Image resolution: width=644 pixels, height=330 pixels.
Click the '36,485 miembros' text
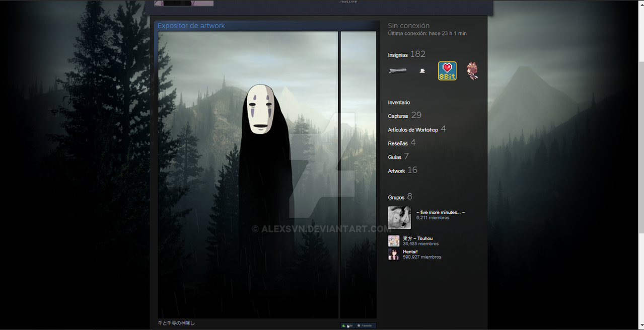(x=420, y=244)
